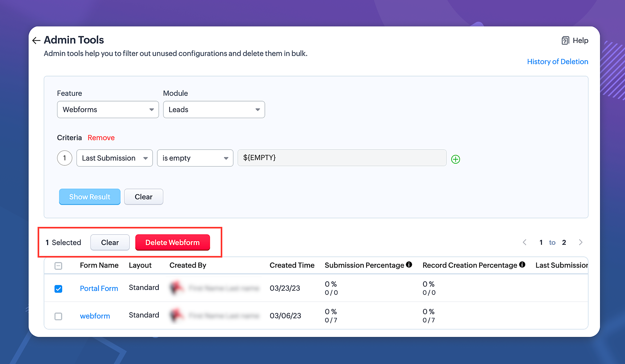This screenshot has height=364, width=625.
Task: Expand the Last Submission criteria field dropdown
Action: coord(114,158)
